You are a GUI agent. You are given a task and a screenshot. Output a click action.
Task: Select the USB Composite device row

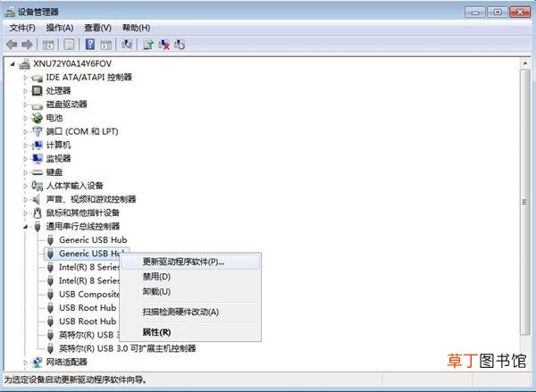[88, 295]
